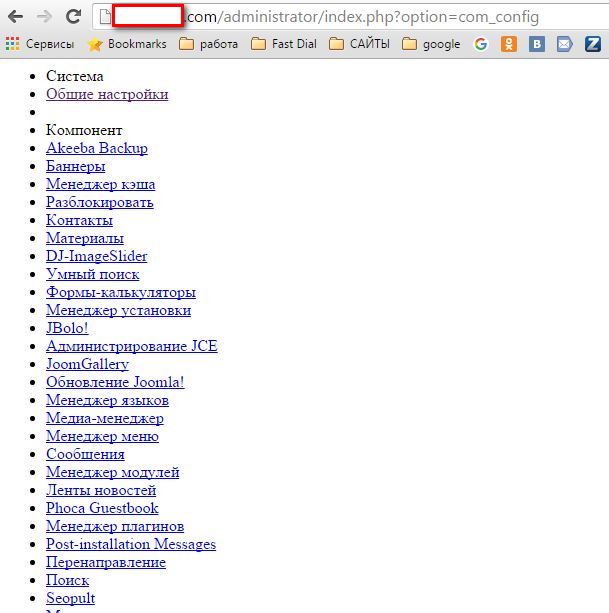Open the blue Z bookmark icon
609x613 pixels.
click(x=593, y=44)
